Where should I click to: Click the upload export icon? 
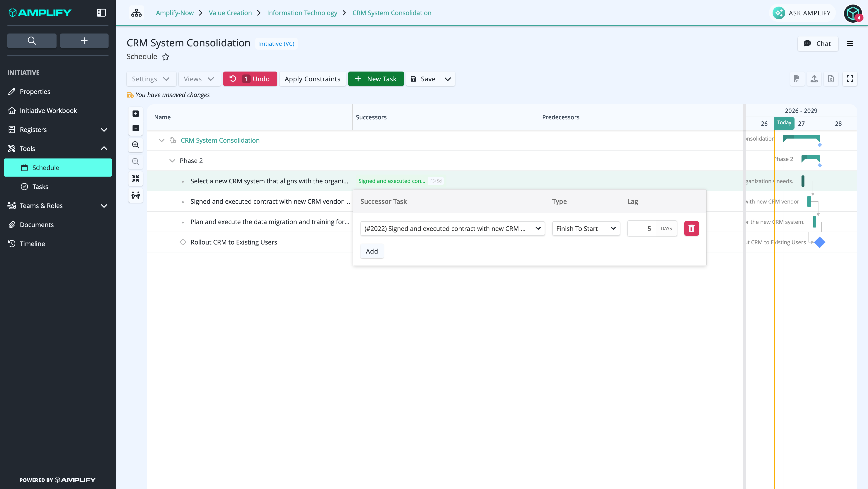(814, 79)
